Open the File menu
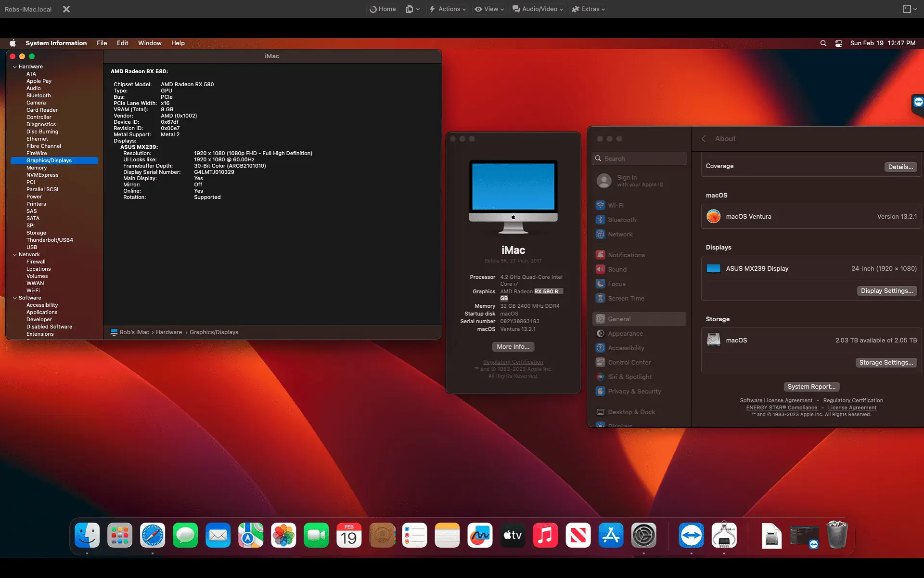 click(102, 43)
